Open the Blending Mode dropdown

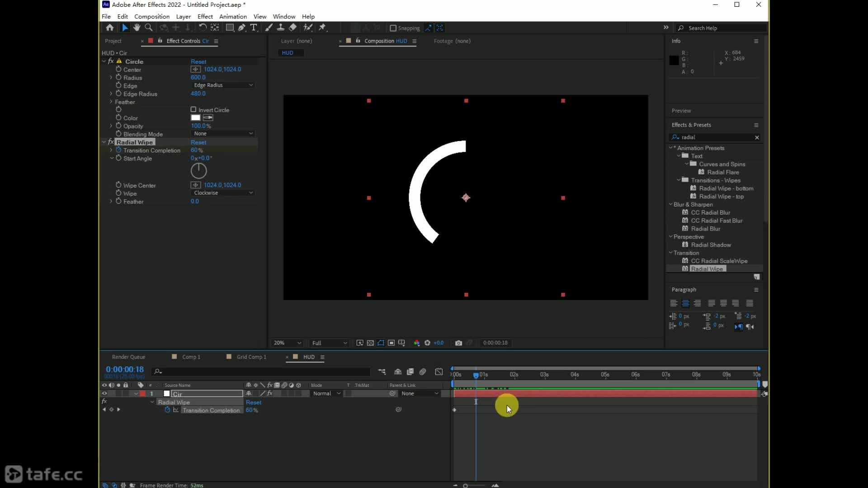point(223,133)
